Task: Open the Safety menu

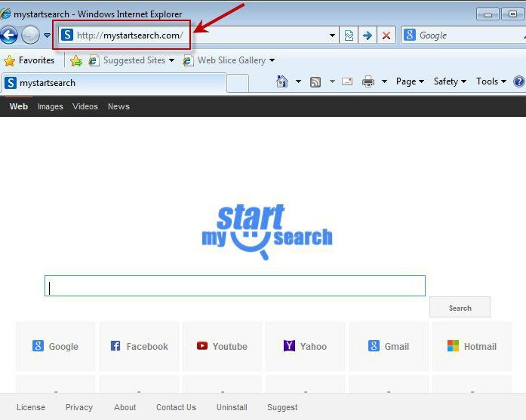Action: click(x=450, y=81)
